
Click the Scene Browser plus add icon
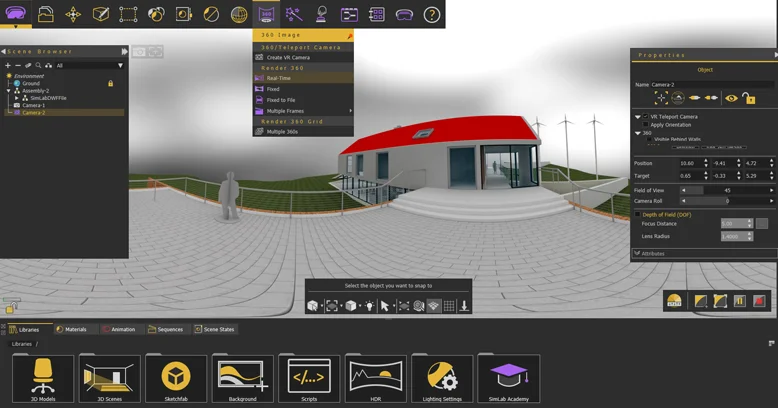pos(7,66)
